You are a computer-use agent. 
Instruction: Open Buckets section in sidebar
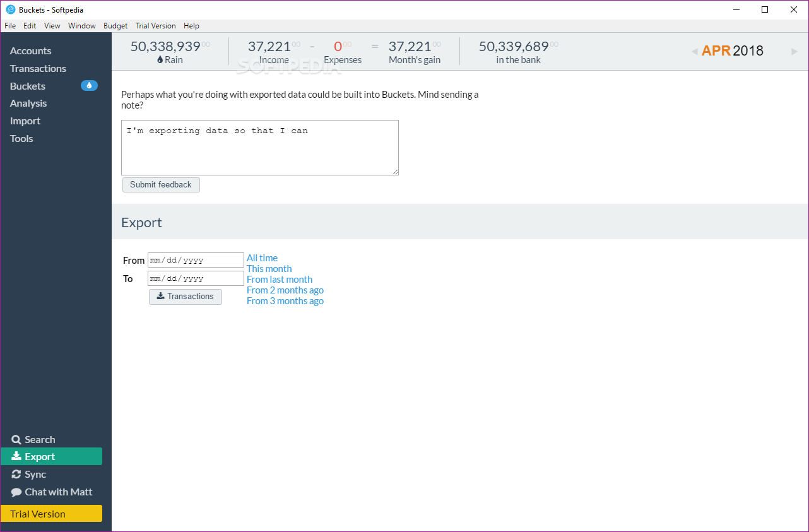point(28,86)
